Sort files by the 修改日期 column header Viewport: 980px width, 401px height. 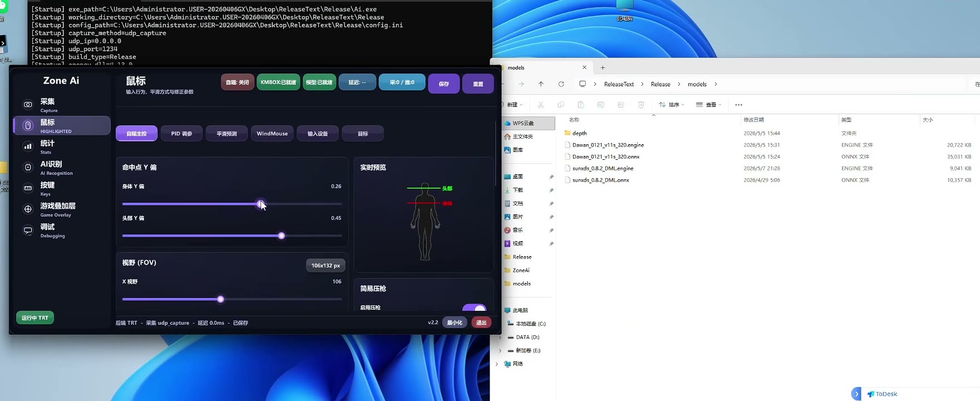point(754,120)
